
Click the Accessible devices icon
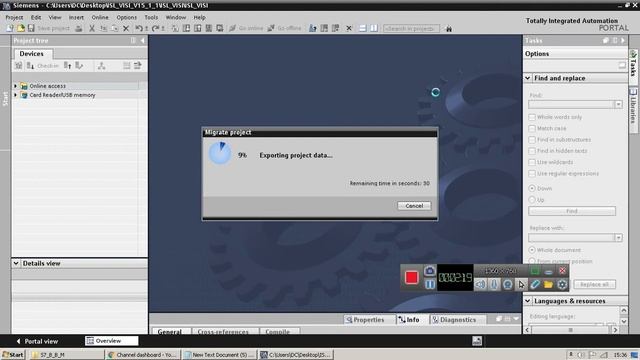(313, 28)
